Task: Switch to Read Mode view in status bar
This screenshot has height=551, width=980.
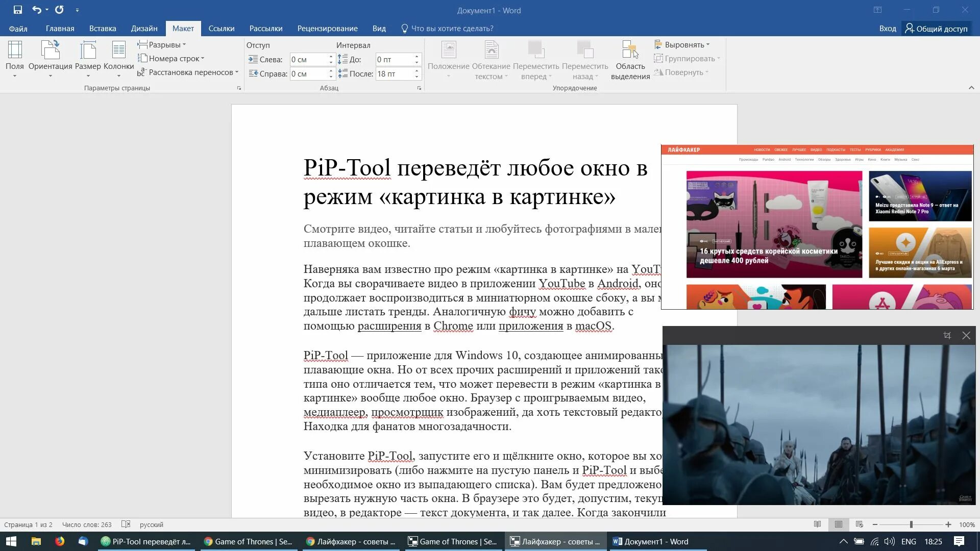Action: point(817,524)
